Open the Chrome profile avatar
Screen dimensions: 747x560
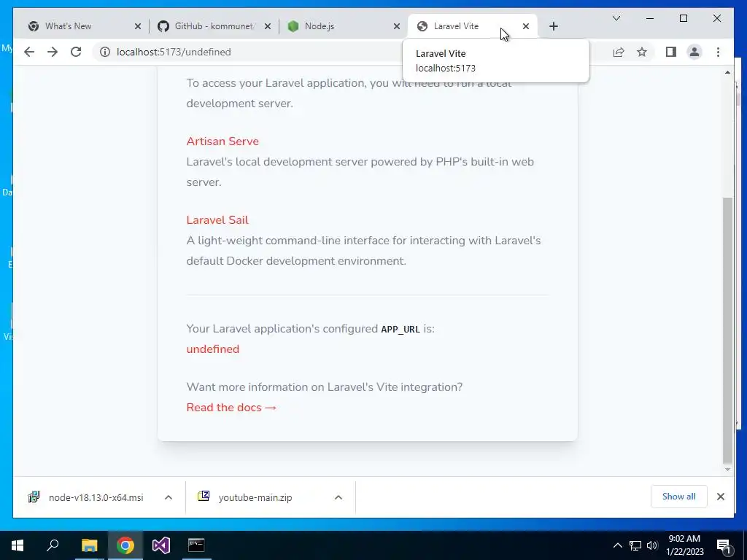click(x=694, y=52)
